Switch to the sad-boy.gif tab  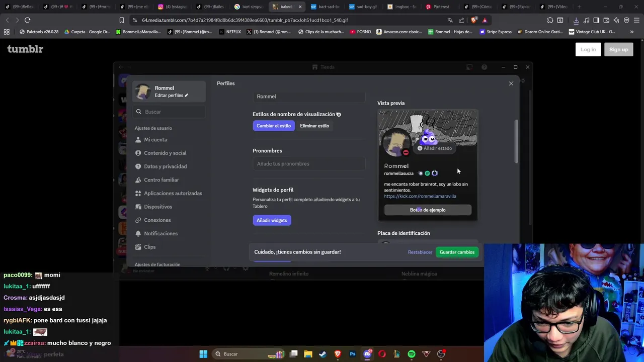point(363,7)
